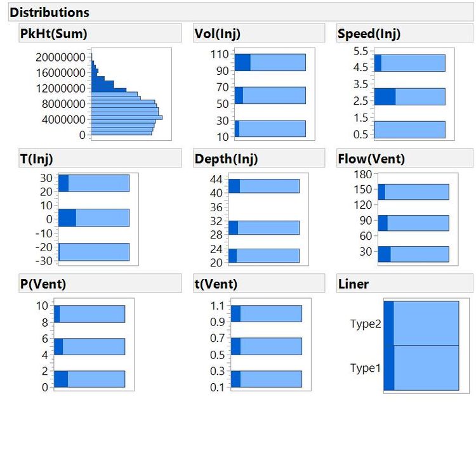This screenshot has height=458, width=476.
Task: Click the t(Vent) panel title
Action: pos(216,284)
